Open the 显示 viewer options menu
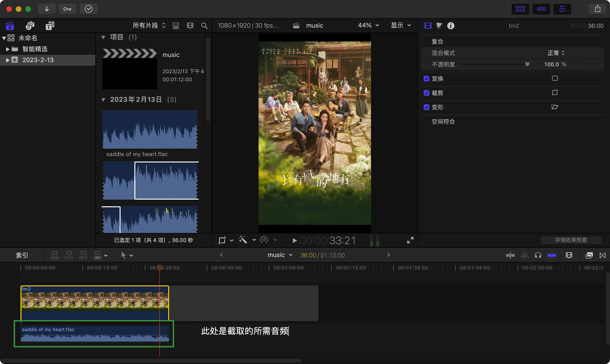 [x=401, y=25]
